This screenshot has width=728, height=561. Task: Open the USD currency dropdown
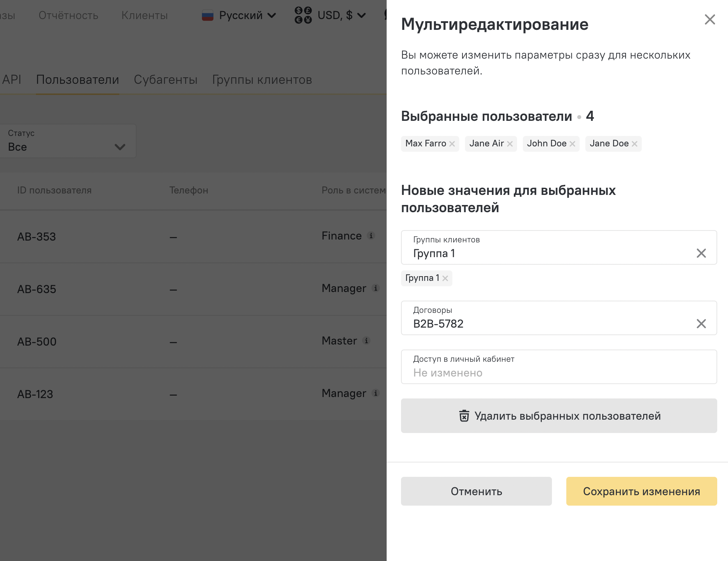pos(331,15)
